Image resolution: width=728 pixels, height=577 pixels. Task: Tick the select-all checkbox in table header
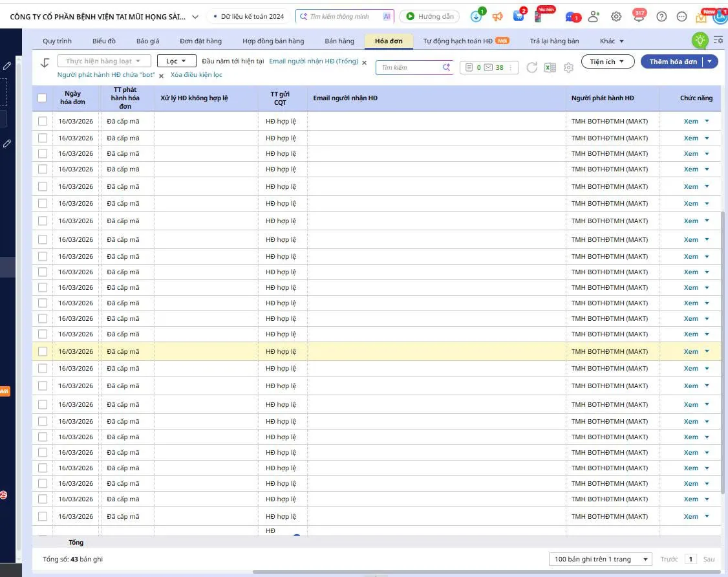(x=42, y=98)
